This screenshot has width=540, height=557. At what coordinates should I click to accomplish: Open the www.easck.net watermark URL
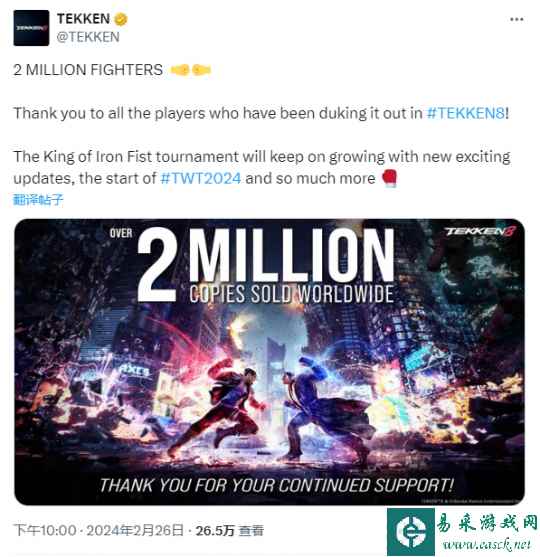487,544
